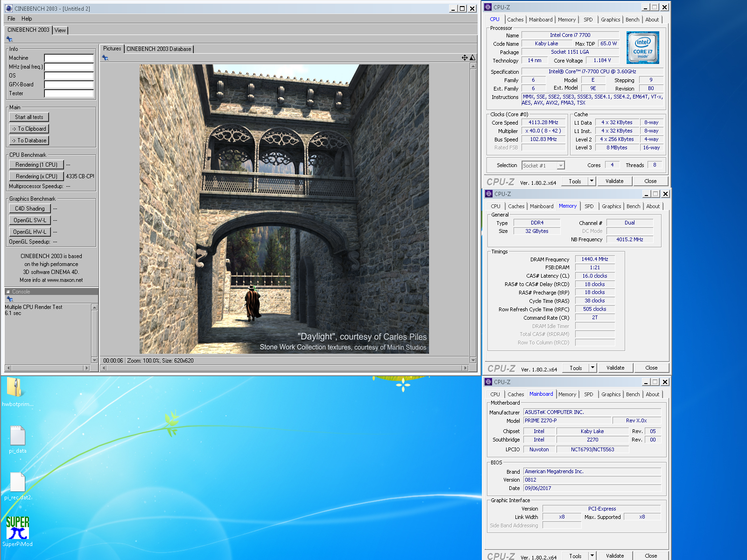Click the Intel Core i7 logo in CPU-Z
This screenshot has height=560, width=747.
pos(642,48)
